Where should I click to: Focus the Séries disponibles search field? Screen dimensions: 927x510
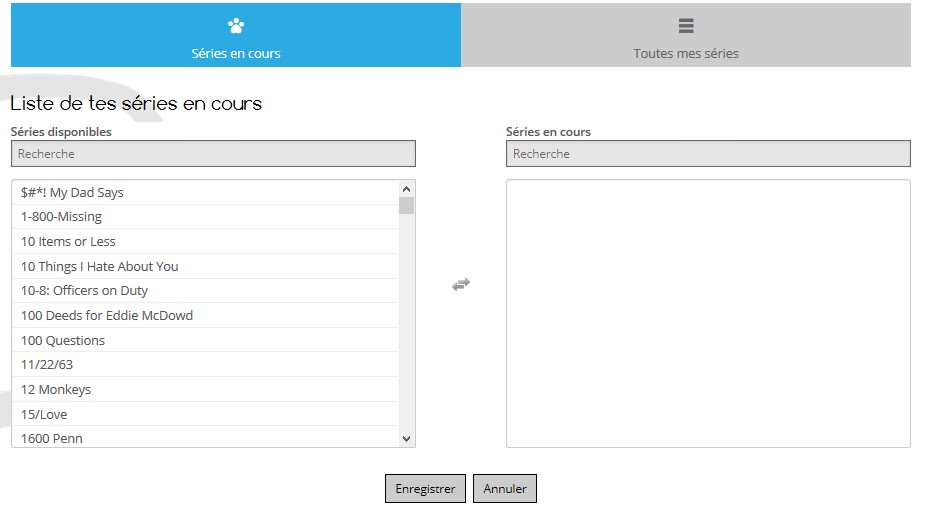pyautogui.click(x=213, y=154)
